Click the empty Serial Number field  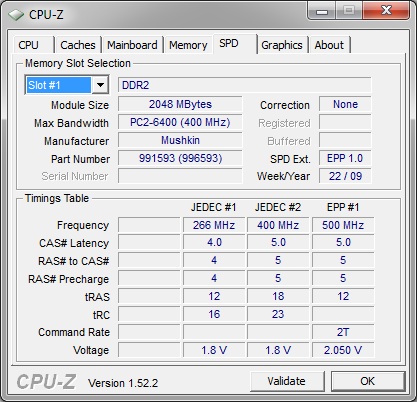[180, 176]
